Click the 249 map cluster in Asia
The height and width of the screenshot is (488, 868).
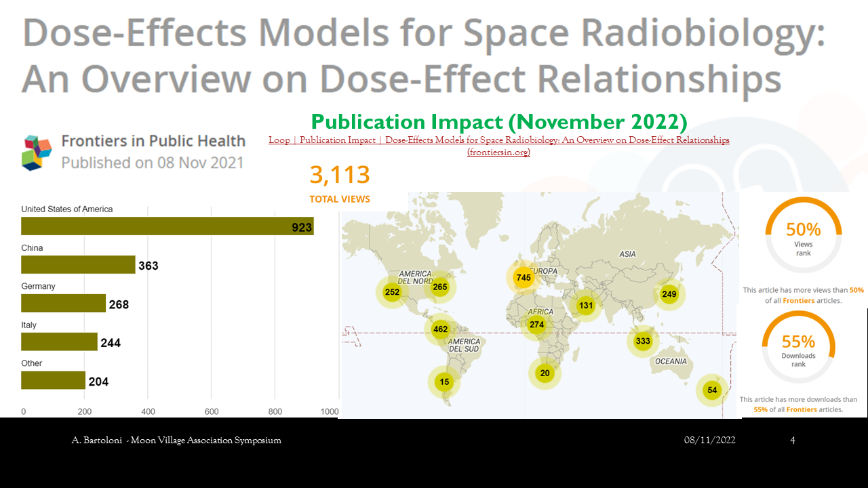(669, 294)
